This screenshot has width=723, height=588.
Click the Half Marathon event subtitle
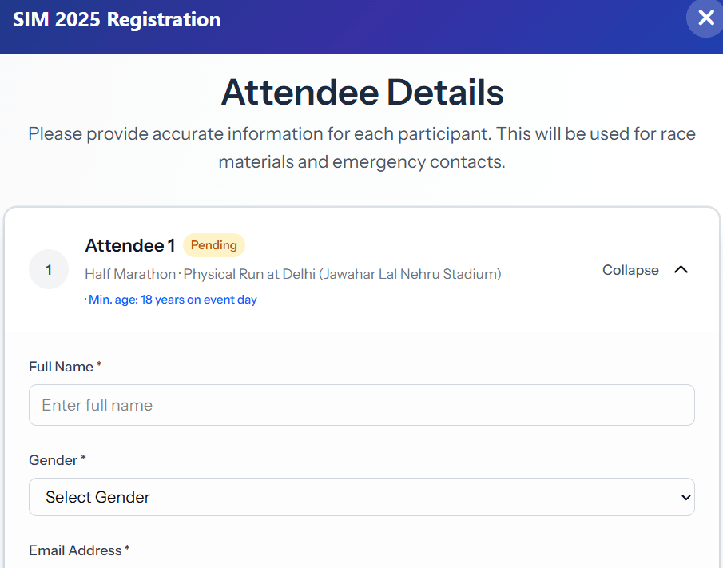pos(130,274)
